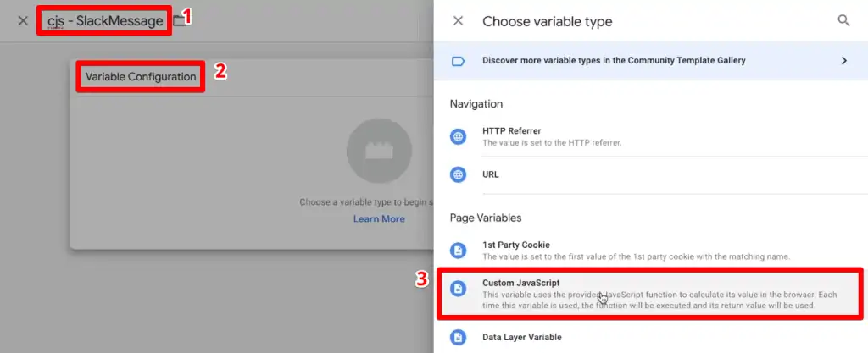Image resolution: width=868 pixels, height=353 pixels.
Task: Click the tag icon in the gallery banner
Action: pyautogui.click(x=458, y=61)
